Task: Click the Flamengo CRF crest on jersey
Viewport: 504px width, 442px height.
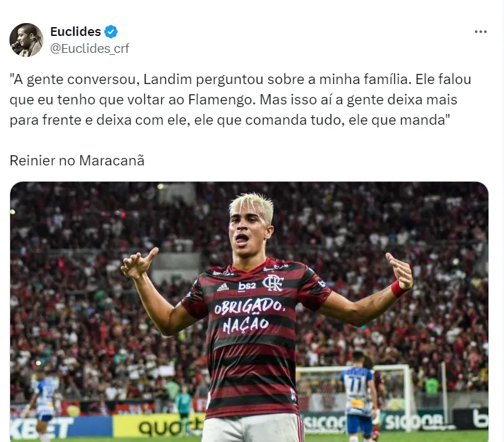Action: click(x=273, y=283)
